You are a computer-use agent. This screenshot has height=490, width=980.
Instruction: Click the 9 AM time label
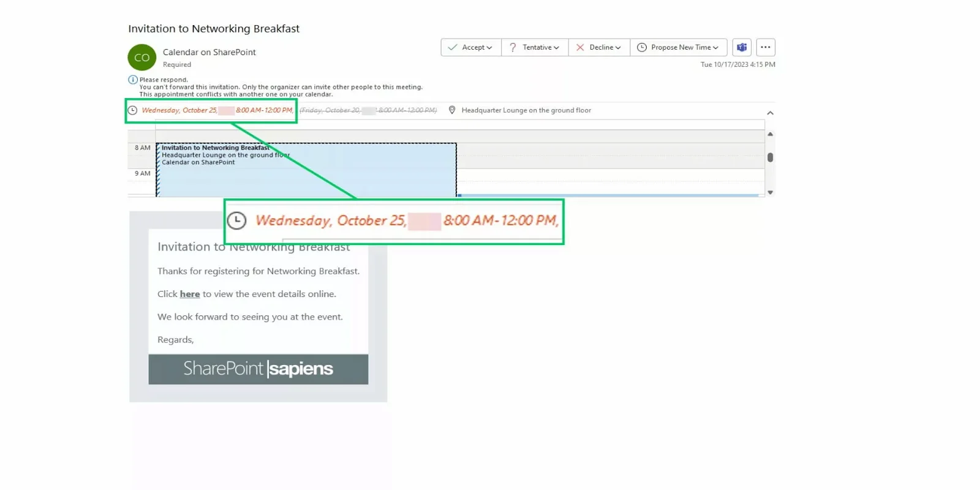(x=143, y=173)
